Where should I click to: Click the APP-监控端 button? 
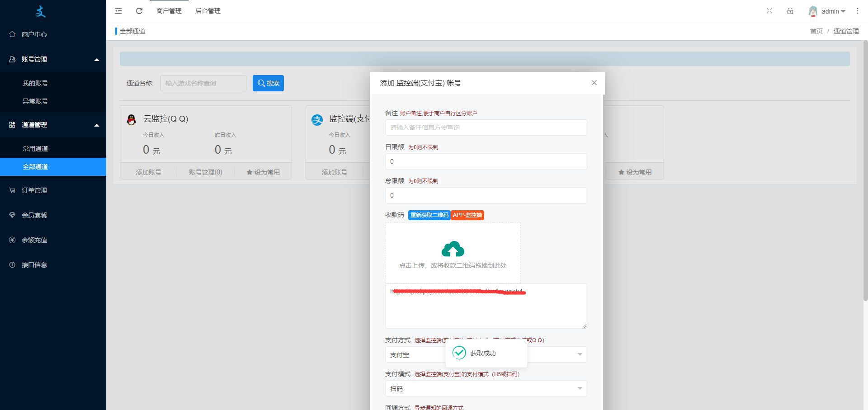click(467, 215)
